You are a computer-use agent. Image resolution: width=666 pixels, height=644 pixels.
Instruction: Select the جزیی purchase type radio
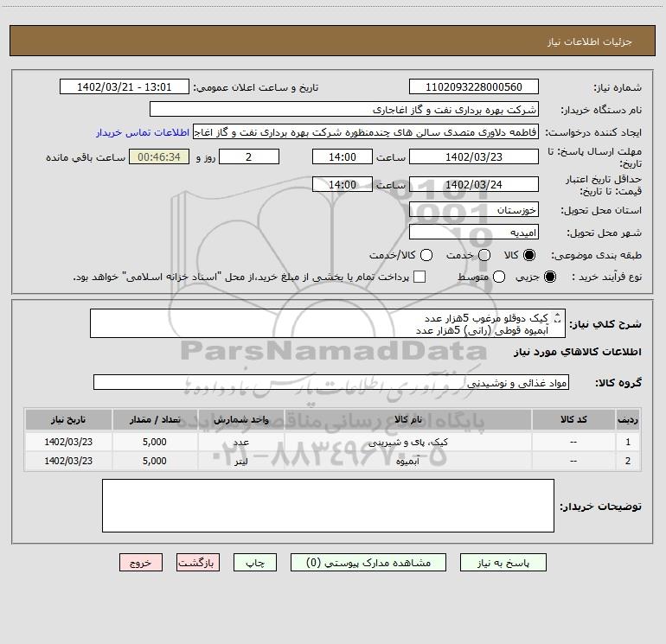[550, 277]
